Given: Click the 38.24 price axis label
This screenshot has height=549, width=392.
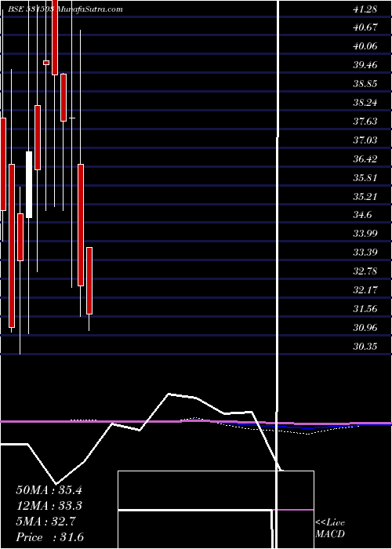Looking at the screenshot, I should point(365,103).
